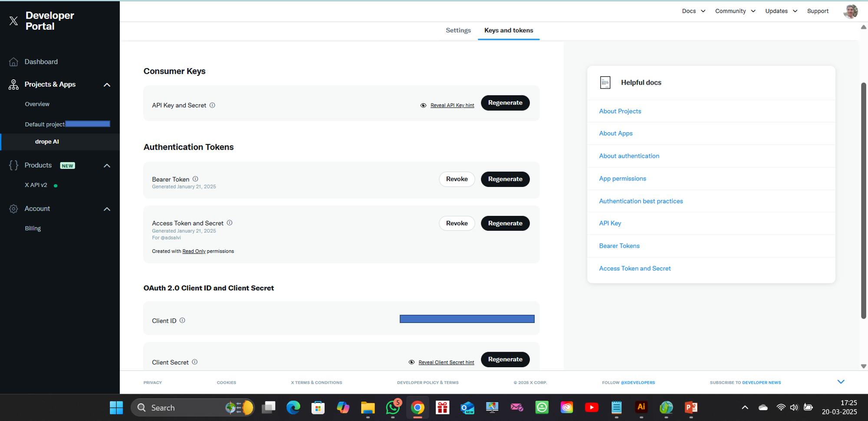868x421 pixels.
Task: Open the Support link in header
Action: [818, 11]
